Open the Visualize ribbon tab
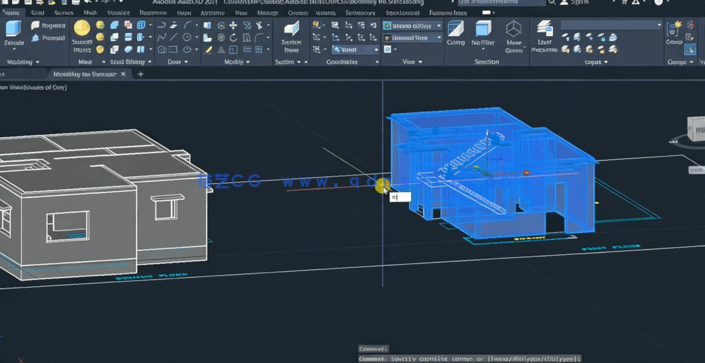 pyautogui.click(x=119, y=13)
